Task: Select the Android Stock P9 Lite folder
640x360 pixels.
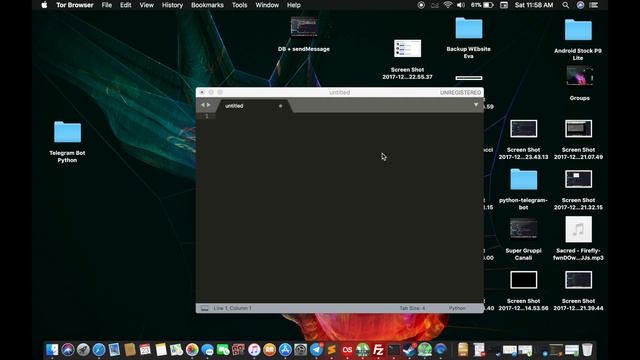Action: (x=578, y=40)
